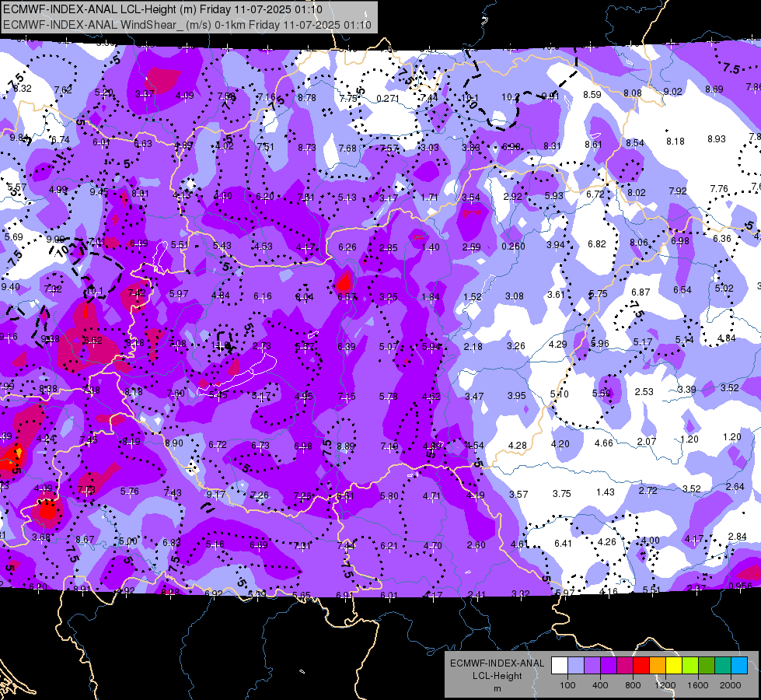Click the wind shear value '7.62'
Image resolution: width=761 pixels, height=700 pixels.
[63, 90]
